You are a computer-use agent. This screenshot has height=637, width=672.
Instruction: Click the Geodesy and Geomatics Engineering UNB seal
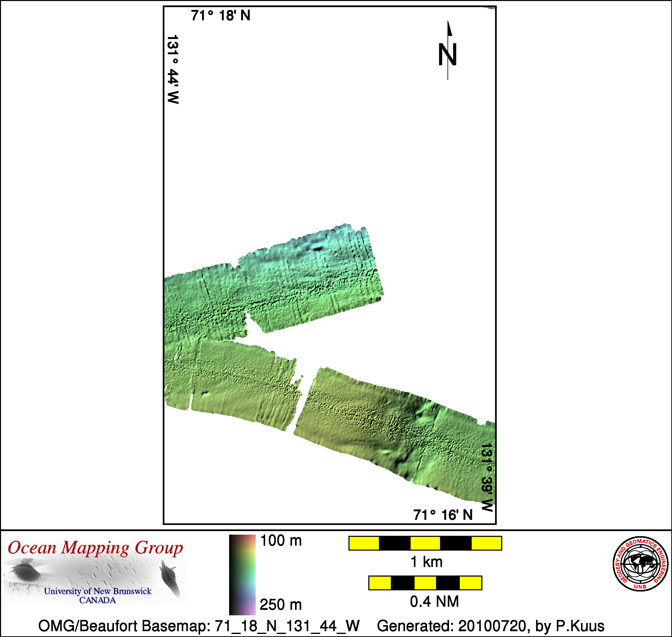(640, 564)
